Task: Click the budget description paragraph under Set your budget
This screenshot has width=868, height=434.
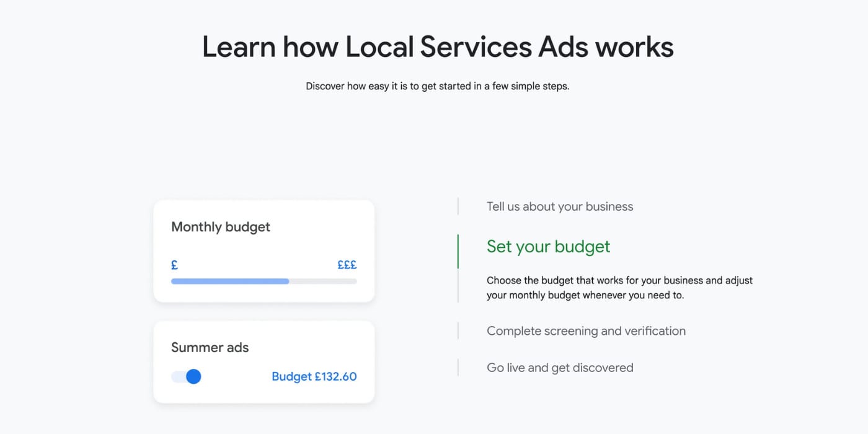Action: click(x=619, y=287)
